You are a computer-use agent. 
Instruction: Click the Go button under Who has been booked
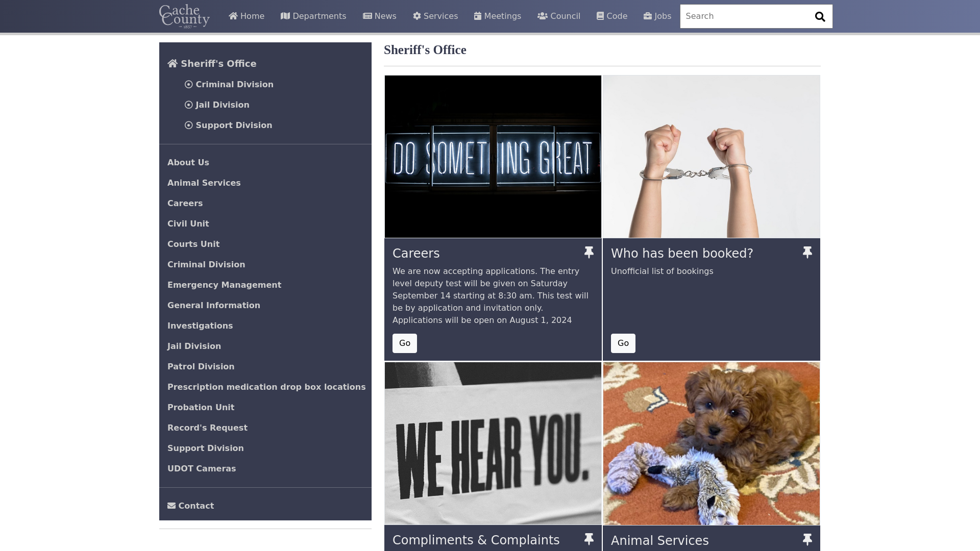(623, 343)
